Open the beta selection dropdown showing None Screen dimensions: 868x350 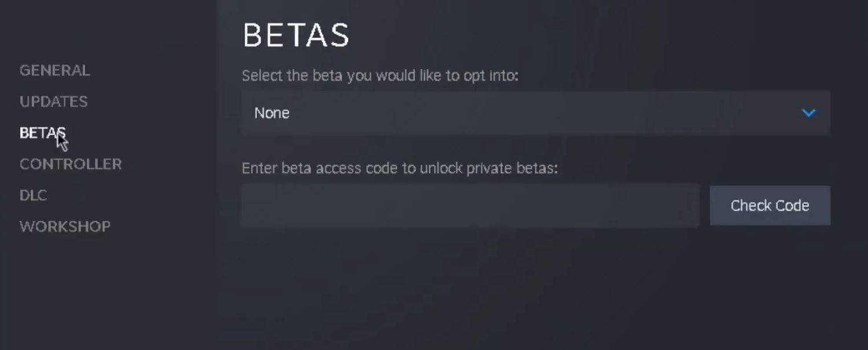click(x=535, y=113)
